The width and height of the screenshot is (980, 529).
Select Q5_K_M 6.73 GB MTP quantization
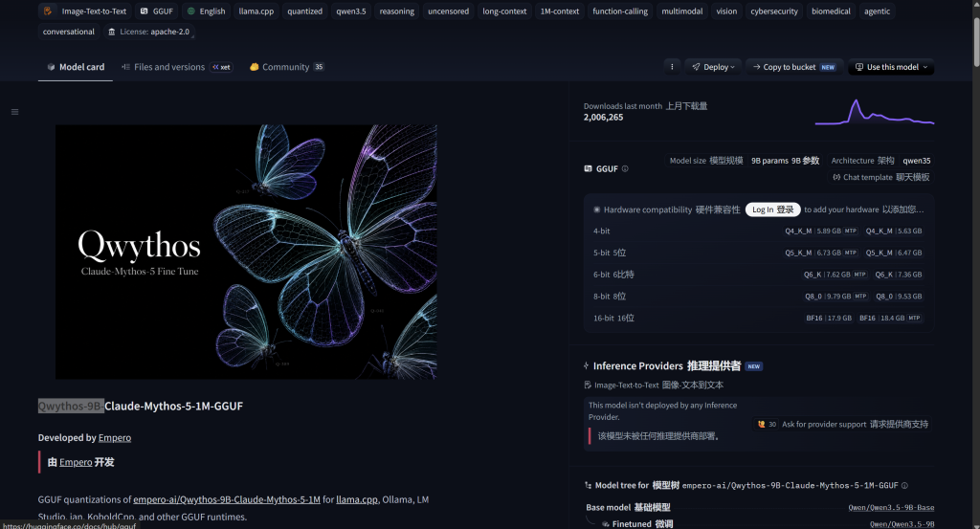click(820, 253)
